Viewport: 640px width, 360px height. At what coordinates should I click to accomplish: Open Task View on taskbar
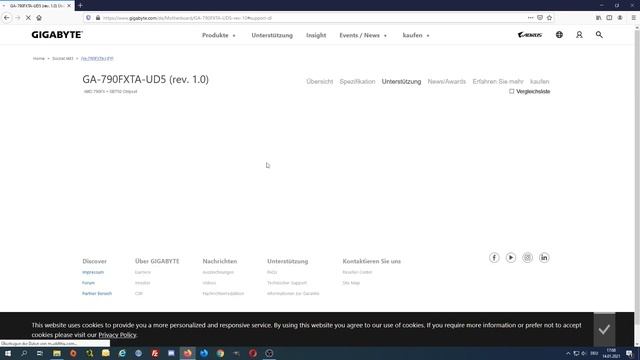pyautogui.click(x=40, y=353)
